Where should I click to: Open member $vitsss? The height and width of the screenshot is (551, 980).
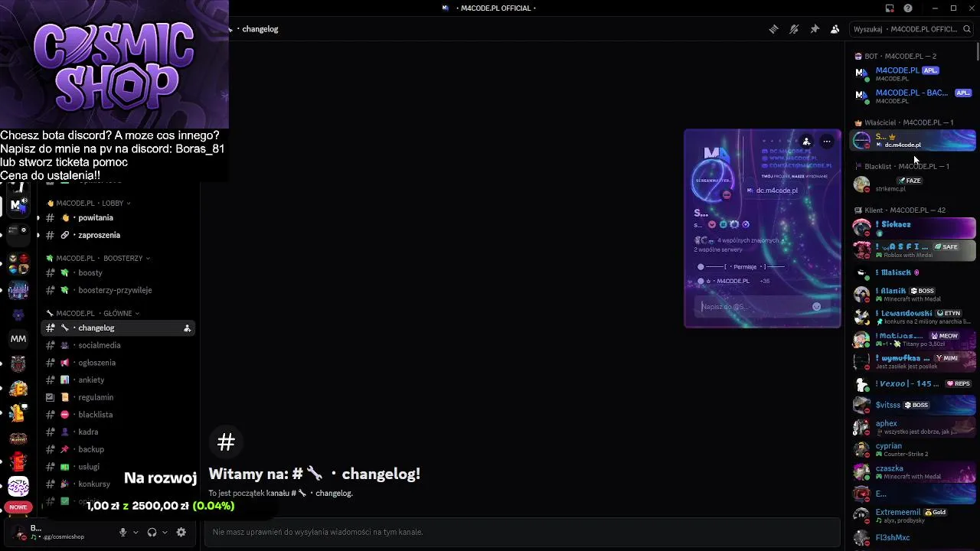click(x=913, y=406)
